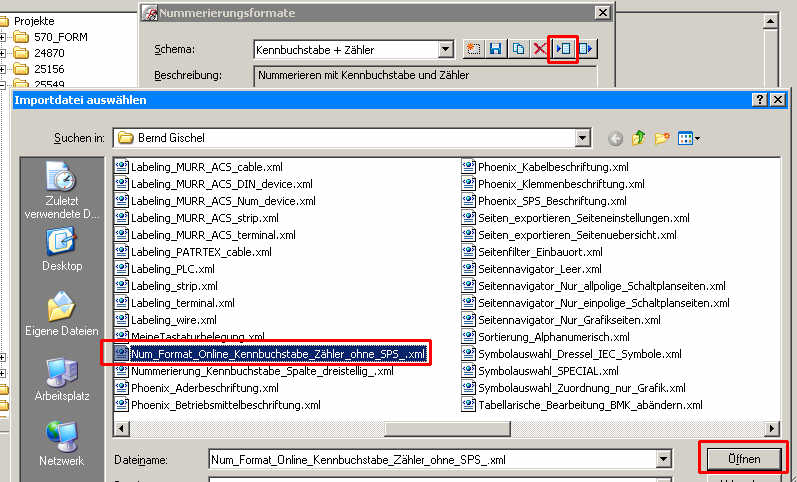Expand the 24870 project tree node
Image resolution: width=797 pixels, height=482 pixels.
[2, 53]
